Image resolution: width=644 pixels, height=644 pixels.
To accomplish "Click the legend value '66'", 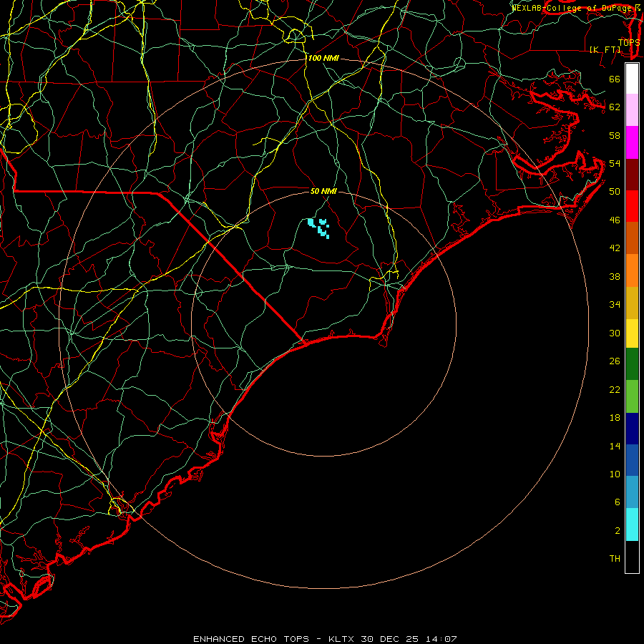I will (615, 79).
